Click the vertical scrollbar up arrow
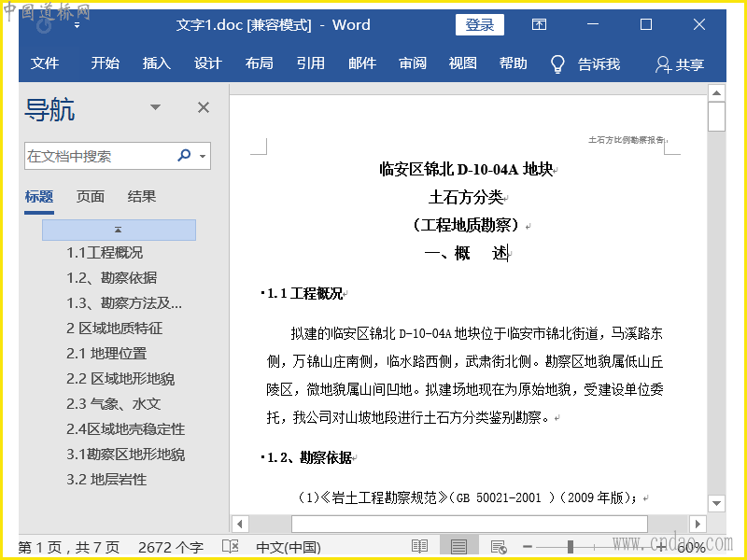The image size is (747, 560). pyautogui.click(x=716, y=93)
